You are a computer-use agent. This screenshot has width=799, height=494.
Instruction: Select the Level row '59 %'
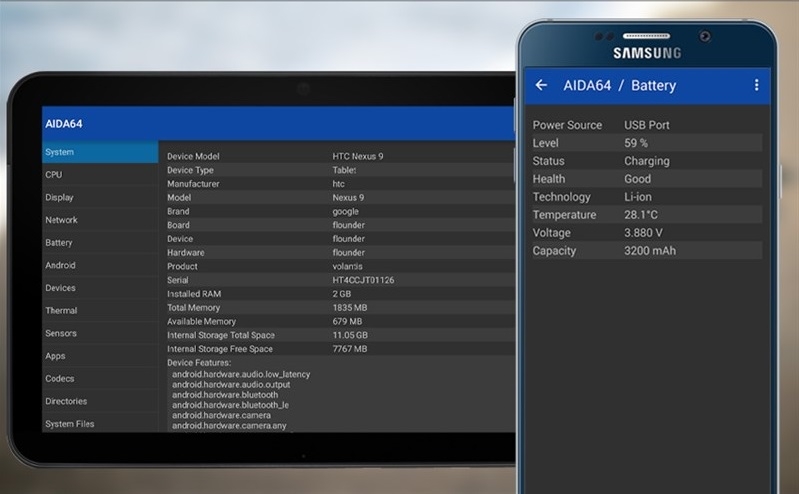point(647,143)
